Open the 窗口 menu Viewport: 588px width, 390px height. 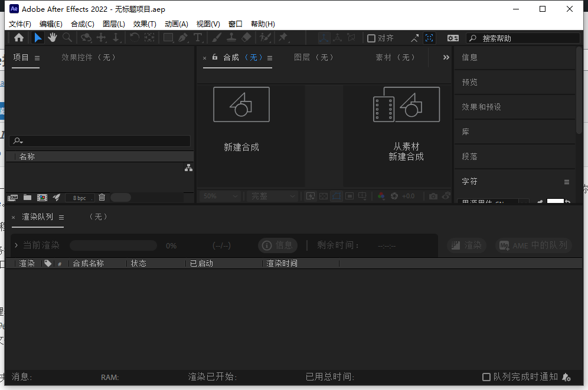click(x=235, y=24)
